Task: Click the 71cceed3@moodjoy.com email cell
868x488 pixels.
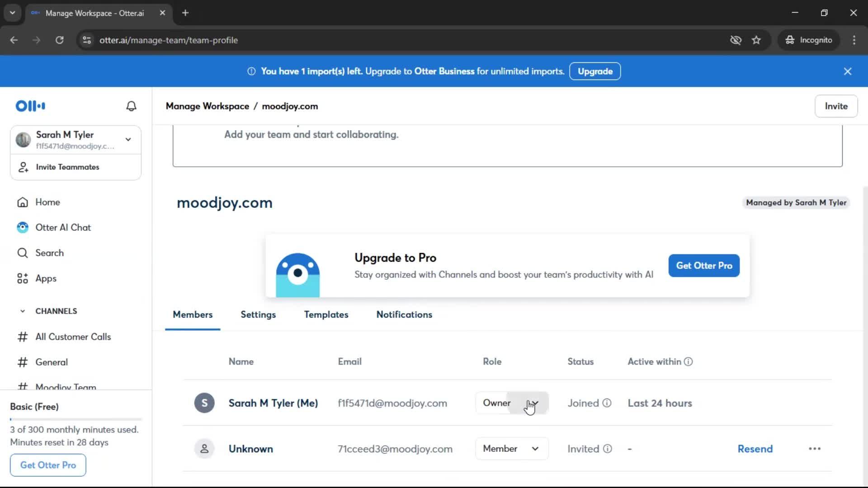Action: click(395, 449)
